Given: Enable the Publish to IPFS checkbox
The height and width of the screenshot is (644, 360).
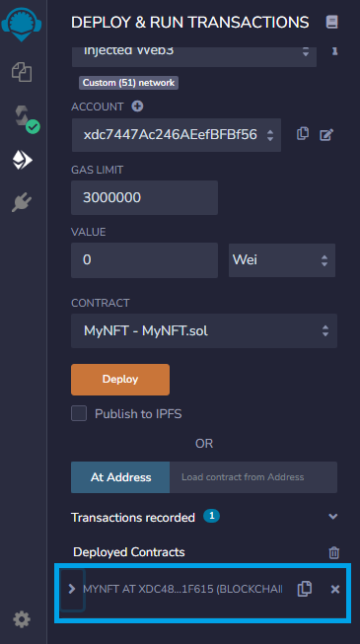Looking at the screenshot, I should (x=79, y=413).
